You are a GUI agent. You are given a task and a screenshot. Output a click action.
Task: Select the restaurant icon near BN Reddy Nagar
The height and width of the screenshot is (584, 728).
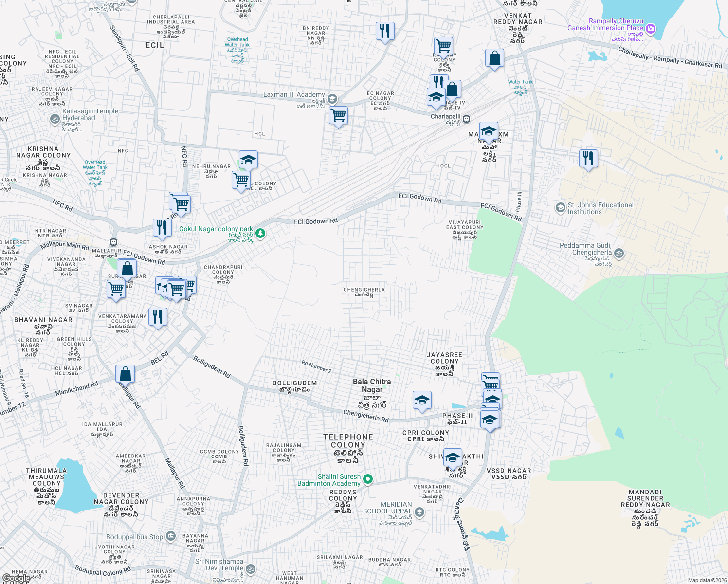pyautogui.click(x=384, y=31)
